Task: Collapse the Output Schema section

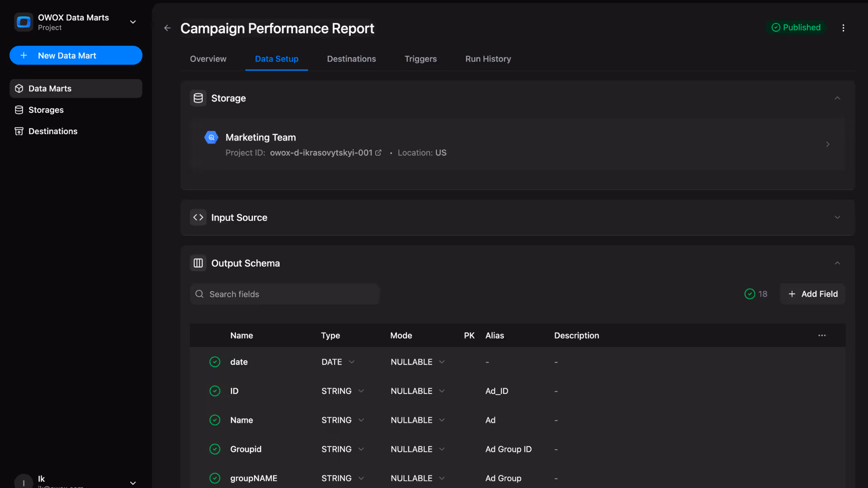Action: 837,263
